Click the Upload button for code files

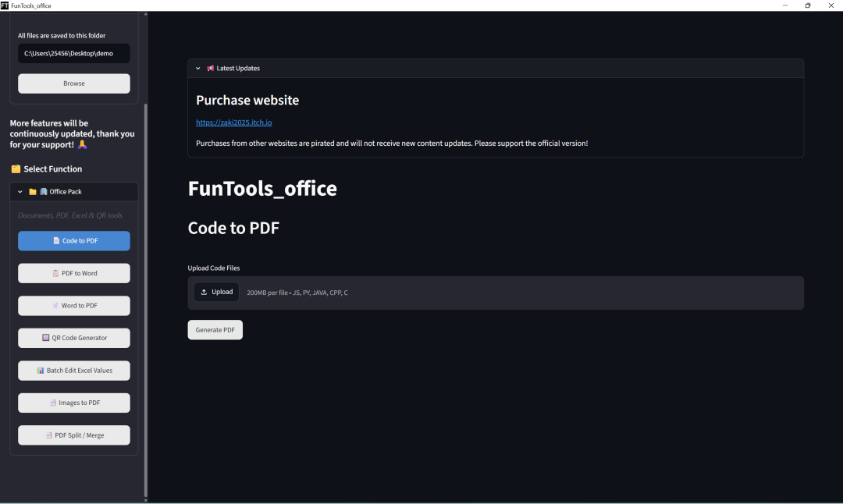217,293
